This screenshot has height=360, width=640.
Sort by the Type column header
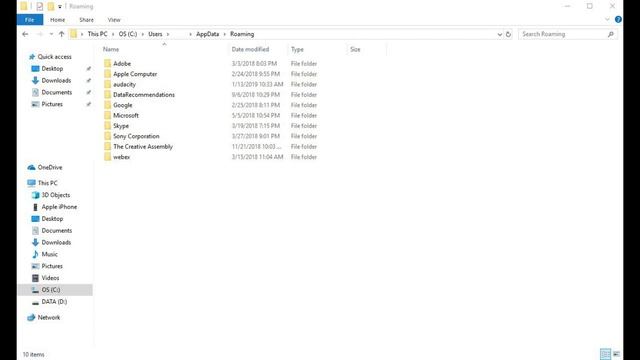pyautogui.click(x=297, y=49)
